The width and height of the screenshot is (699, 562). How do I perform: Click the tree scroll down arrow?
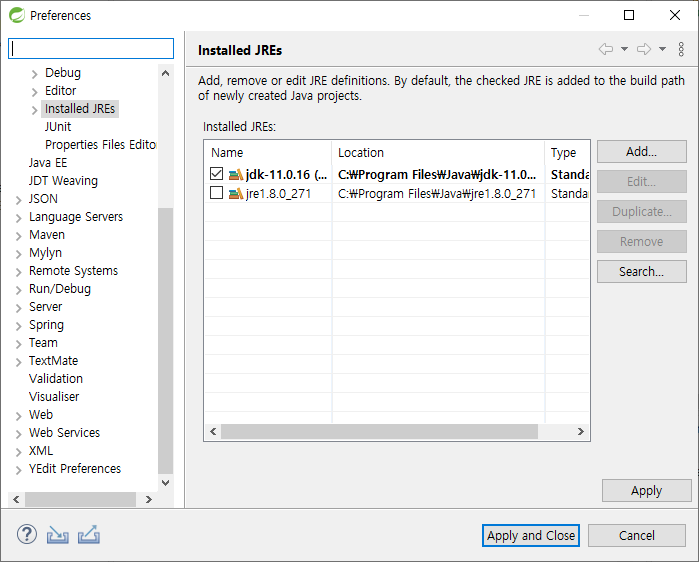tap(165, 483)
